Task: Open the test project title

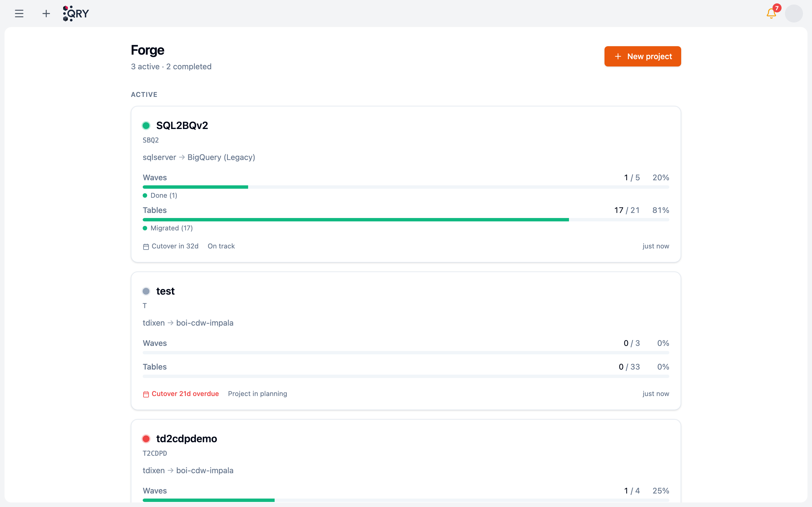Action: point(166,291)
